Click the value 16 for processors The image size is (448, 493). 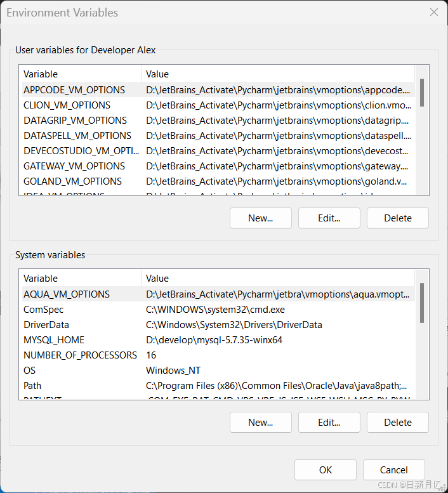(x=151, y=355)
